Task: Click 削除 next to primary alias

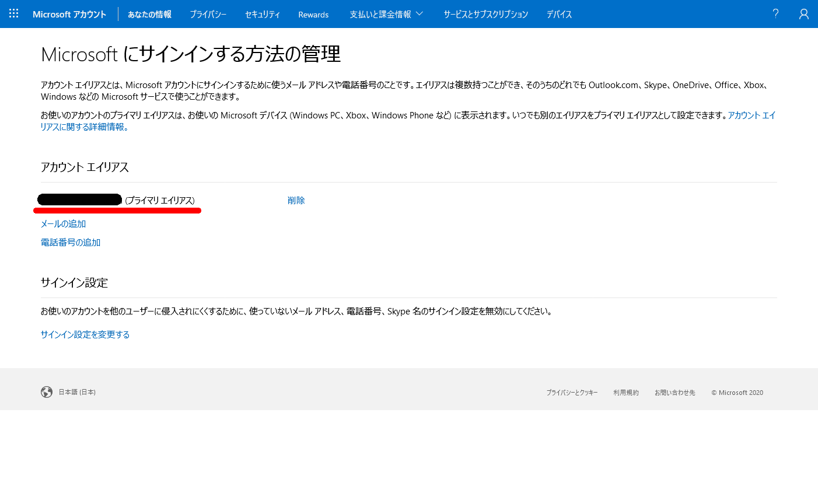Action: click(296, 200)
